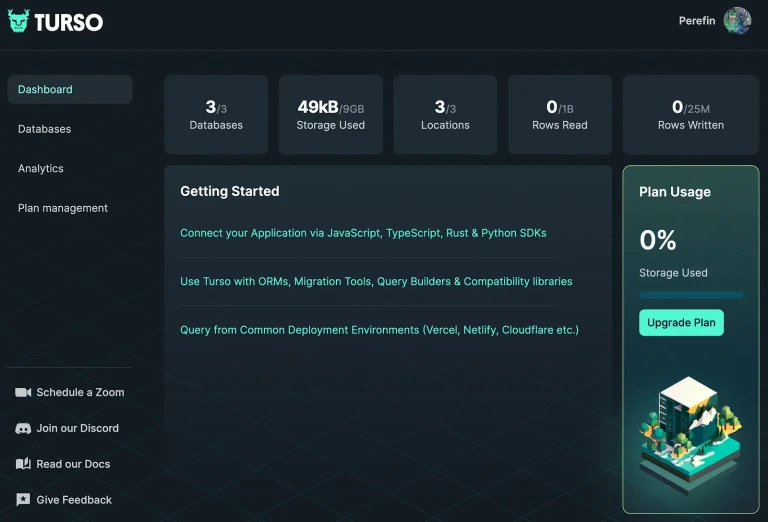The height and width of the screenshot is (522, 768).
Task: Open Connect your Application via SDKs link
Action: pyautogui.click(x=363, y=233)
